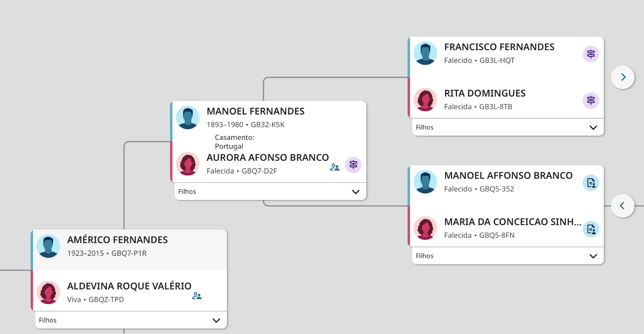Click research hint icon beside Francisco Fernandes
Screen dimensions: 644x334
click(x=591, y=54)
